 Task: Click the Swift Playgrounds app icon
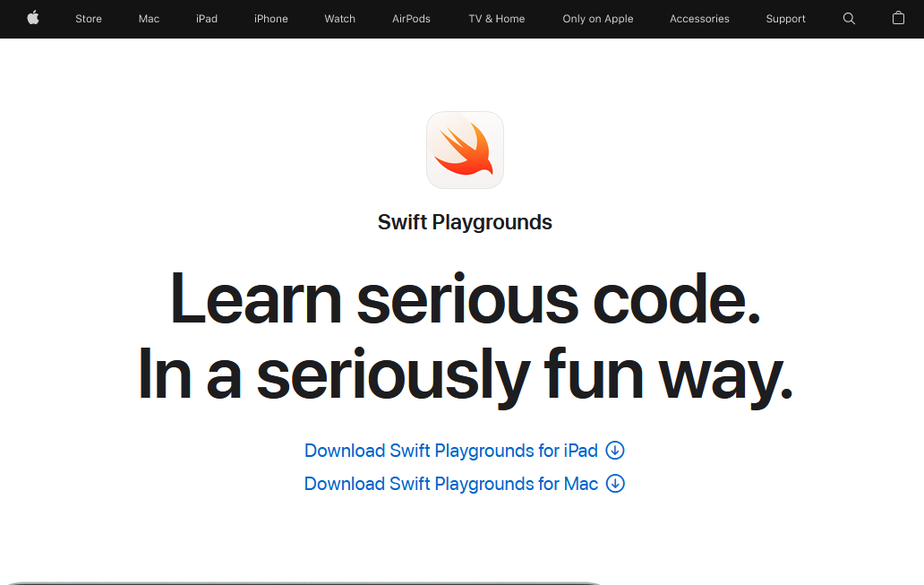(x=465, y=151)
